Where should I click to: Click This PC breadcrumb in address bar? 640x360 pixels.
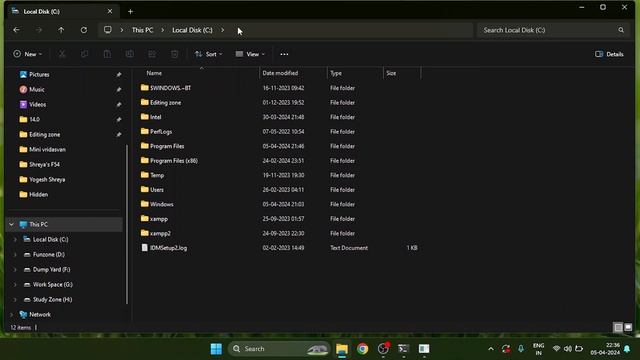point(142,30)
